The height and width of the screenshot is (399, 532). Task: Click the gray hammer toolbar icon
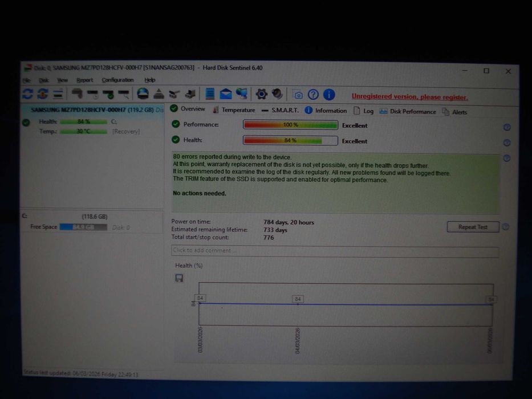point(77,93)
